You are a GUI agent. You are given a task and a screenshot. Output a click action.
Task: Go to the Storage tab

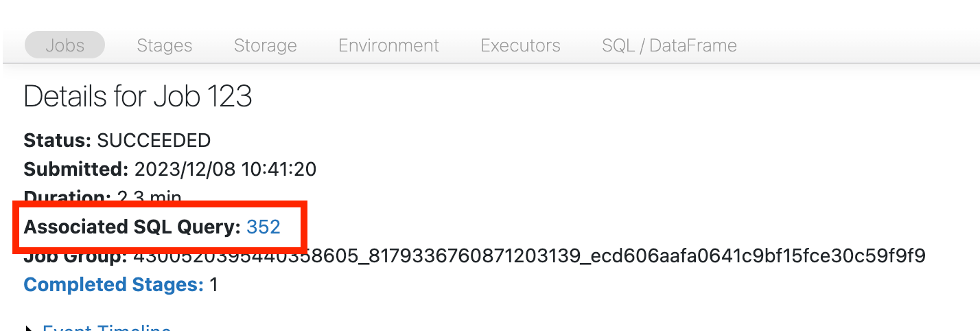(x=265, y=45)
